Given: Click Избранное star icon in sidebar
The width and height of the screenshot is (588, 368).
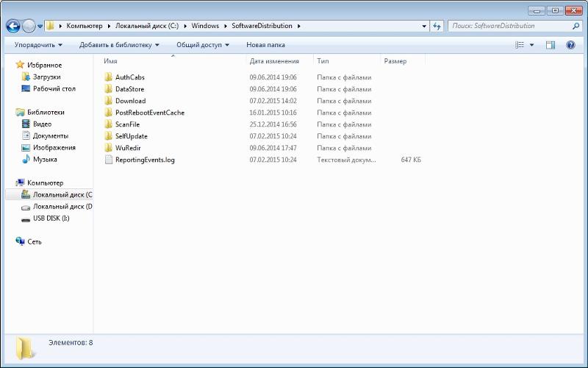Looking at the screenshot, I should coord(20,65).
